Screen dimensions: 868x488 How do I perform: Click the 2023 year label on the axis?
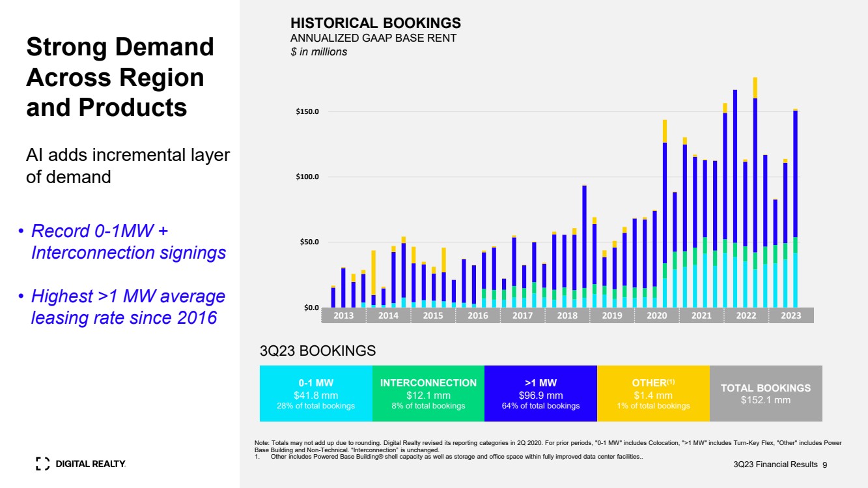pos(791,315)
